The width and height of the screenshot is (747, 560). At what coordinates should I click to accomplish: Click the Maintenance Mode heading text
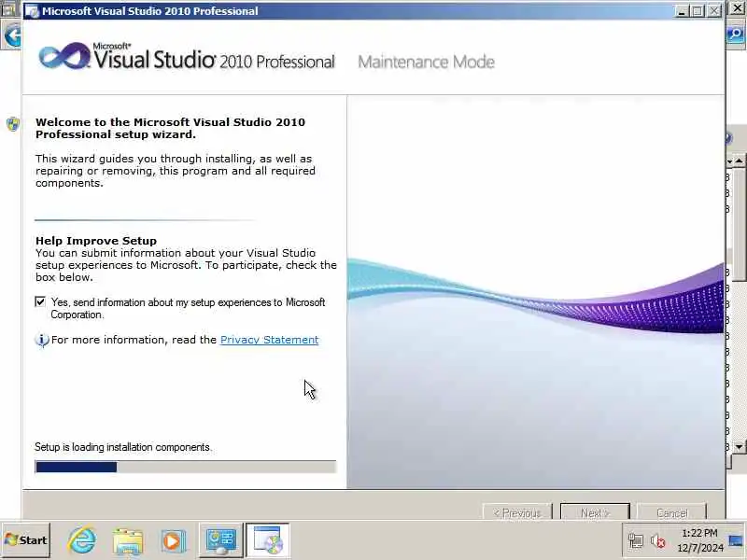click(x=427, y=62)
